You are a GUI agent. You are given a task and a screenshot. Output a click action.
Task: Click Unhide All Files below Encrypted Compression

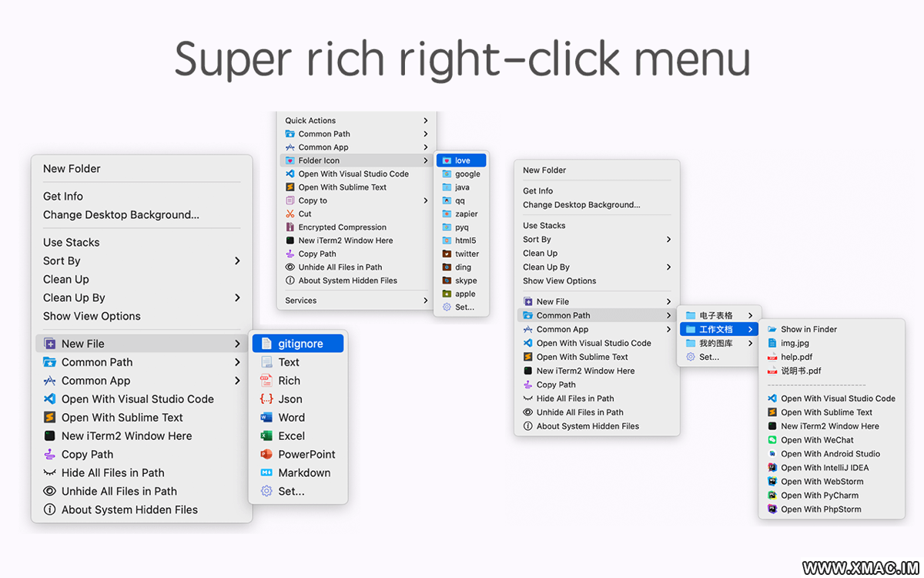pos(340,267)
